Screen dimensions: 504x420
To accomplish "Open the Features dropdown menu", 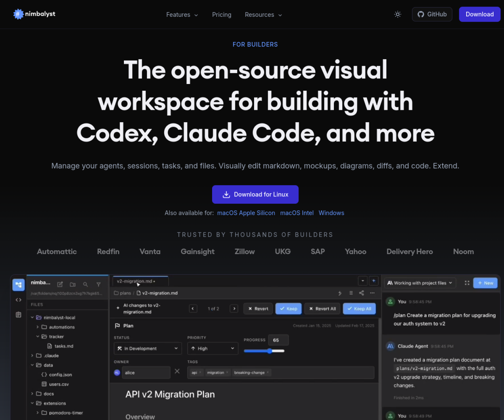I will click(182, 15).
